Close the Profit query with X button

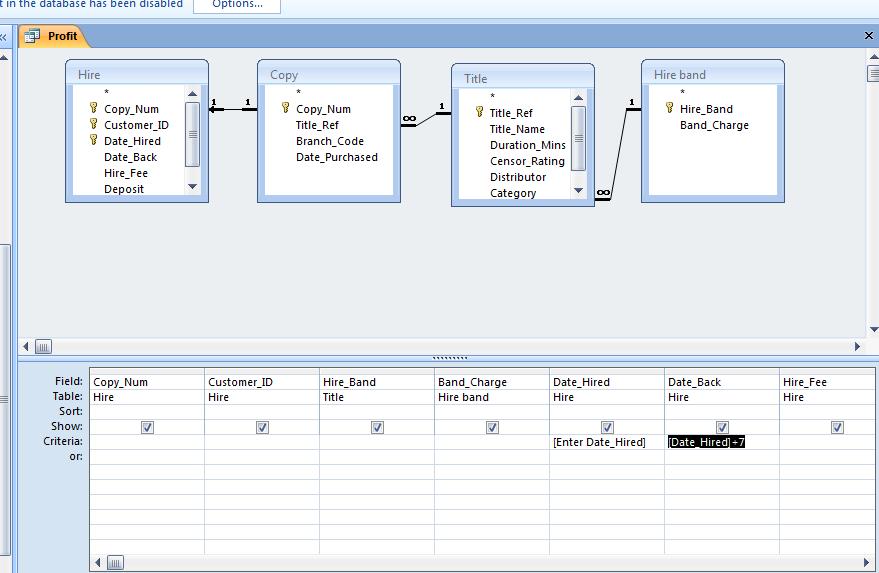[868, 35]
